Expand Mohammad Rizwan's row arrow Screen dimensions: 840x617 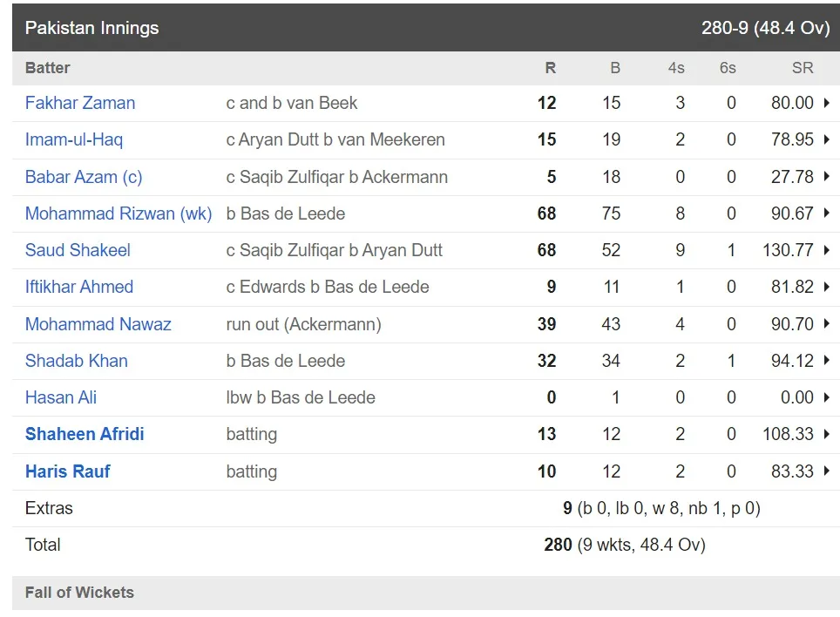point(825,214)
